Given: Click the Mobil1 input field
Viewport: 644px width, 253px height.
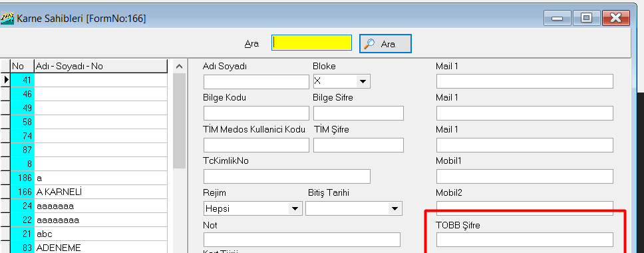Looking at the screenshot, I should coord(524,176).
